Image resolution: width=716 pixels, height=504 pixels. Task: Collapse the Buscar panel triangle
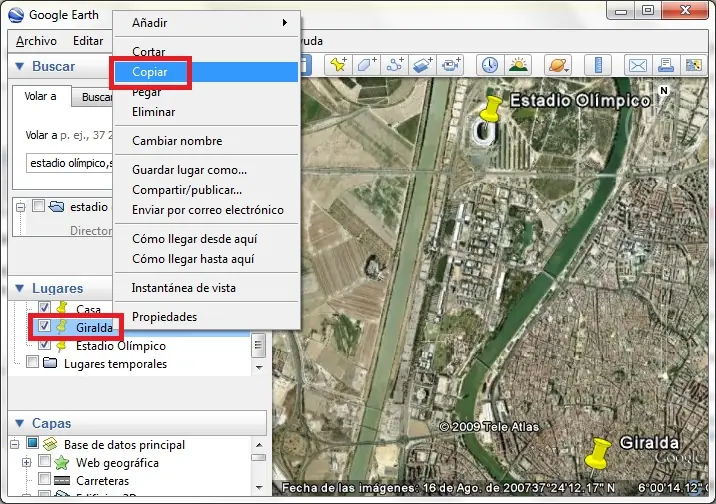[19, 66]
